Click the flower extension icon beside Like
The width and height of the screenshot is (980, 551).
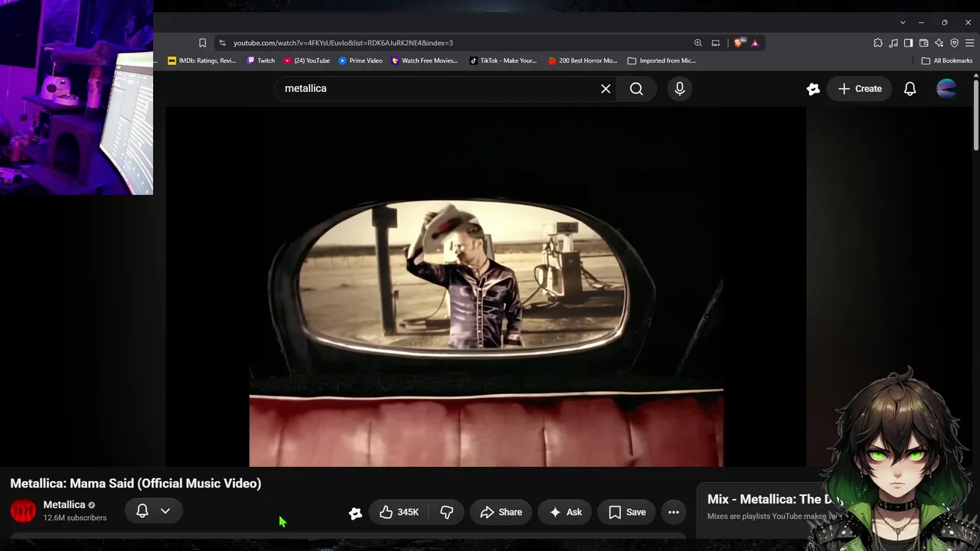pyautogui.click(x=355, y=514)
